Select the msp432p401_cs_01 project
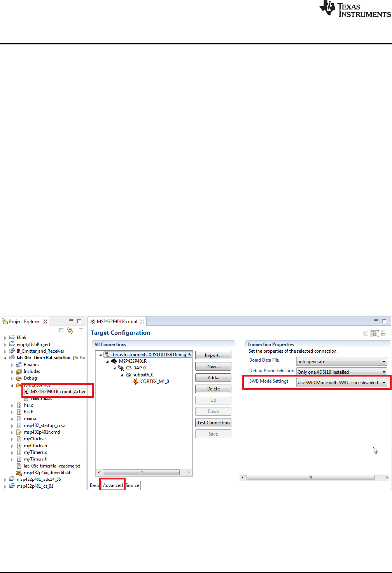 (35, 486)
